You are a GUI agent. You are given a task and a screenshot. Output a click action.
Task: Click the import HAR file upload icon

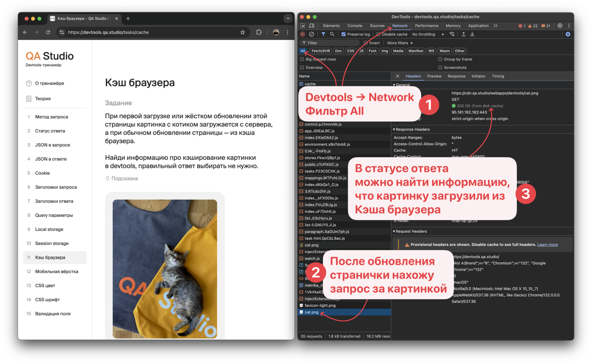(x=463, y=34)
